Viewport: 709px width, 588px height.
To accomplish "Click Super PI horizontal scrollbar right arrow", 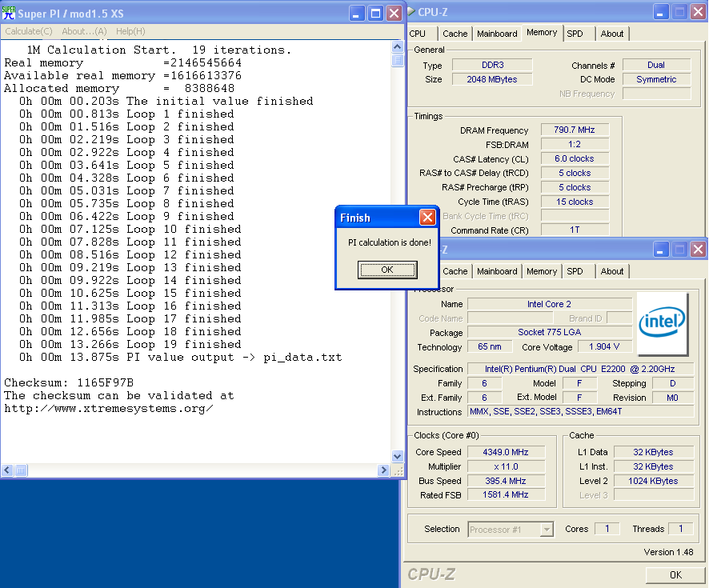I will click(383, 470).
